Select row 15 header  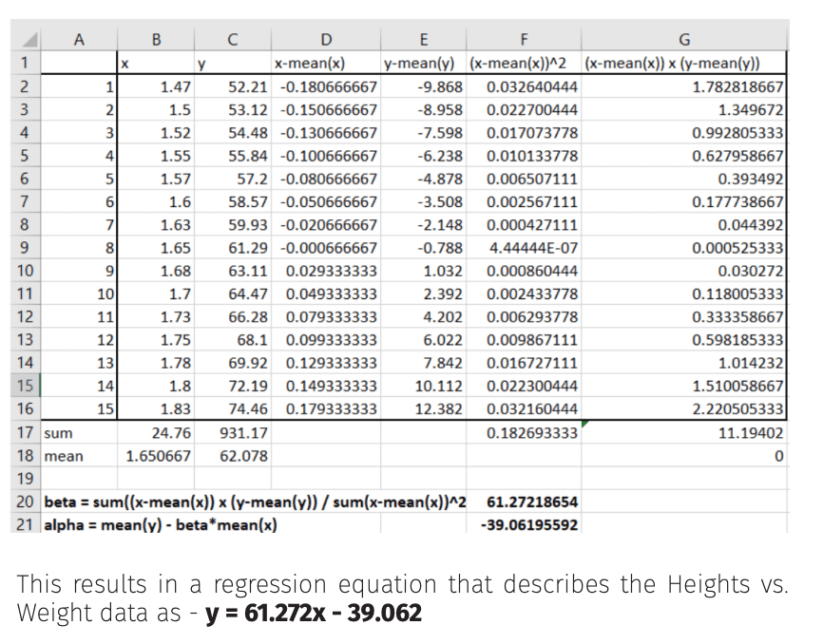pos(26,386)
